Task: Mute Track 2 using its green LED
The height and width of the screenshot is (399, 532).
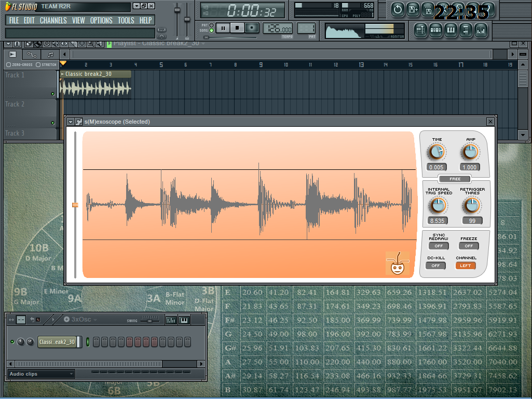Action: coord(52,123)
